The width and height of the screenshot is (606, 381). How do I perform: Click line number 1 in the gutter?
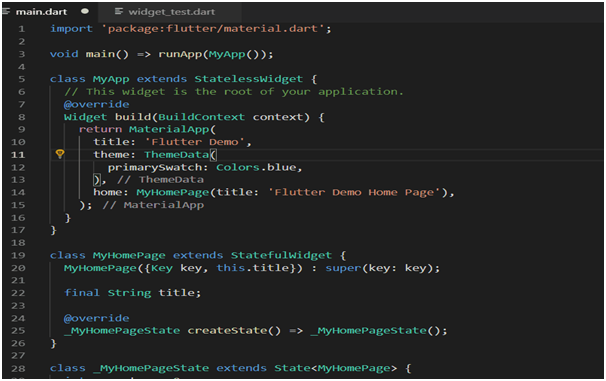[x=21, y=29]
